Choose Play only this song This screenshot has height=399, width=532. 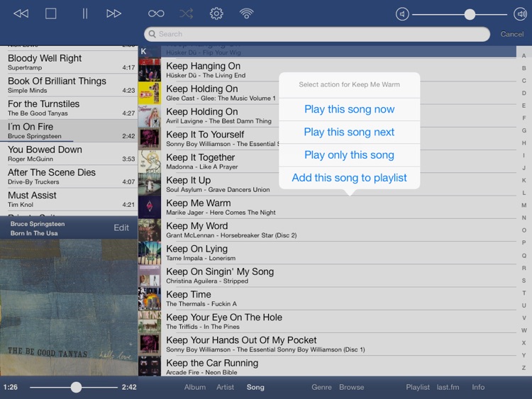pos(349,155)
